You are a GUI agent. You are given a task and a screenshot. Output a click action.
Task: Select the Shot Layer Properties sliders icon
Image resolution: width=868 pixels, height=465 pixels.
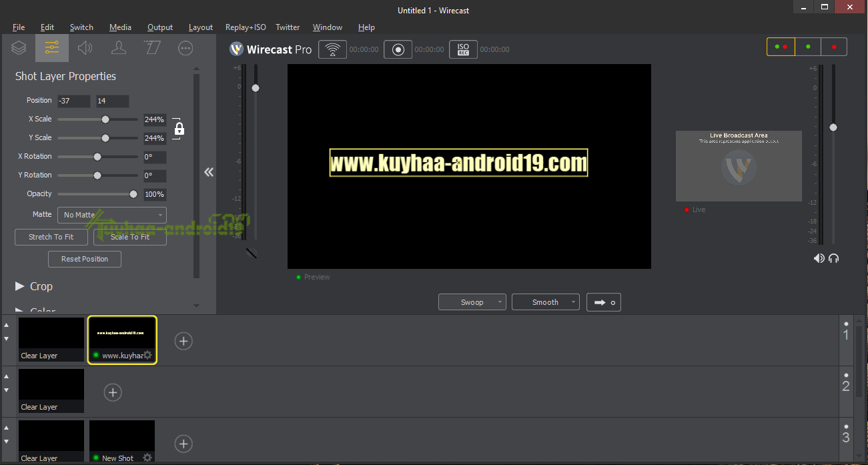click(52, 48)
